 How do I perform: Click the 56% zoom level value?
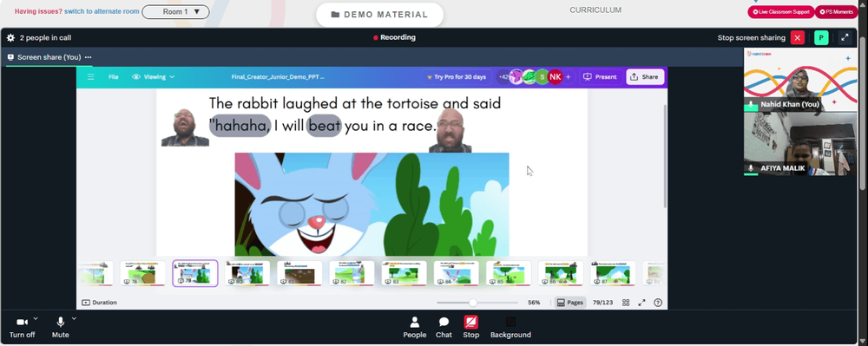[534, 303]
